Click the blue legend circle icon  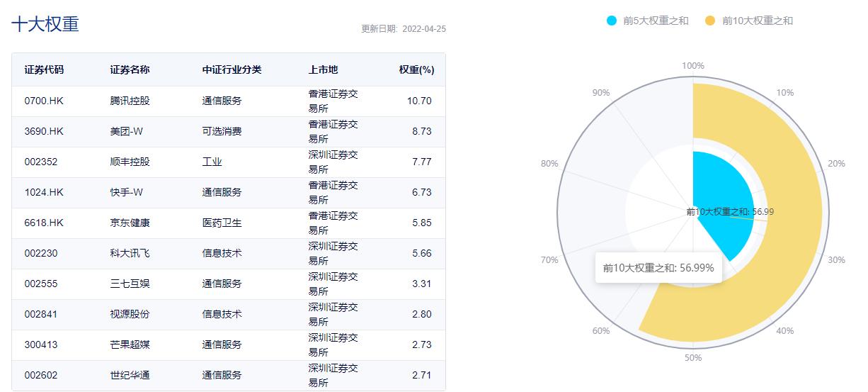(x=612, y=21)
